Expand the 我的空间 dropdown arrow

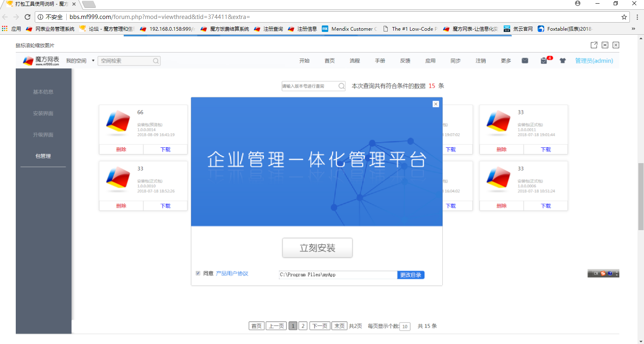(x=93, y=61)
